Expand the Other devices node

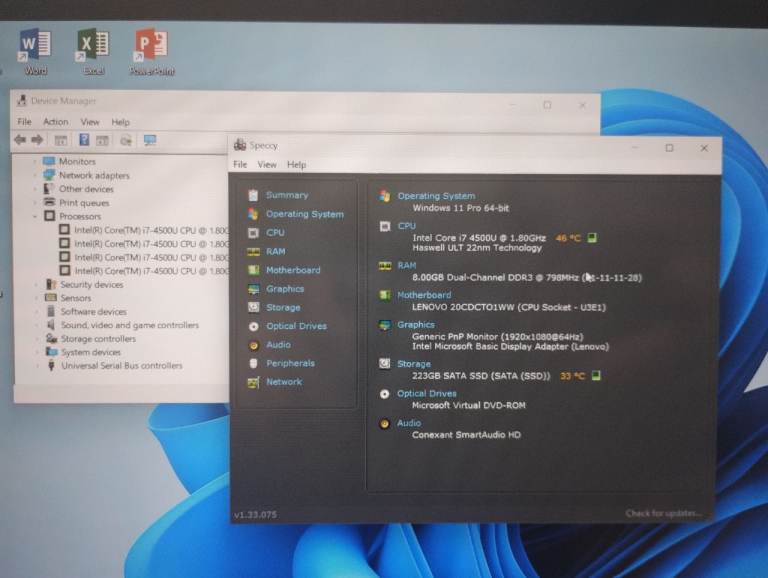(35, 189)
